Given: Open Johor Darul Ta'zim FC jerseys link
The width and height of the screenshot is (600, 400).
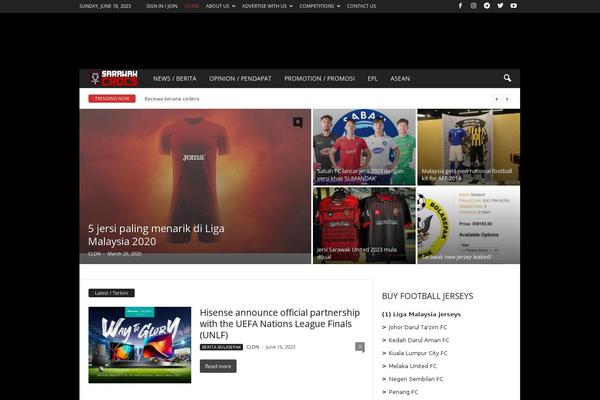Looking at the screenshot, I should 418,327.
